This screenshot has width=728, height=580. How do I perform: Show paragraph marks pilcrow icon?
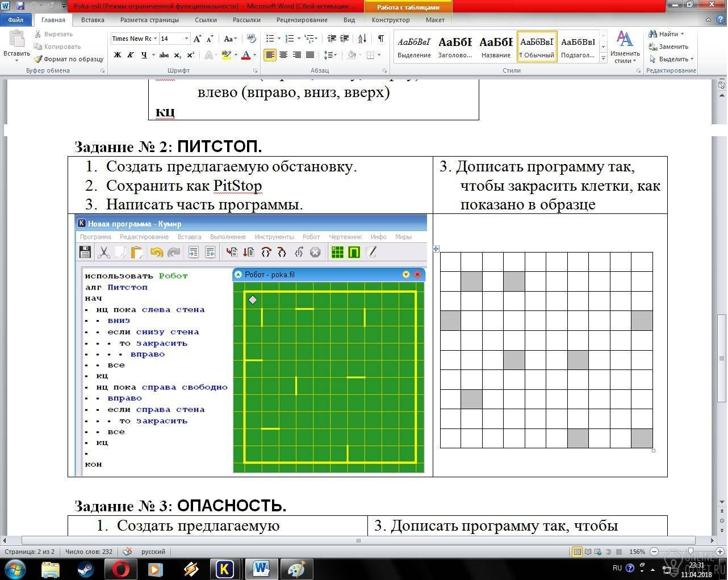(380, 39)
